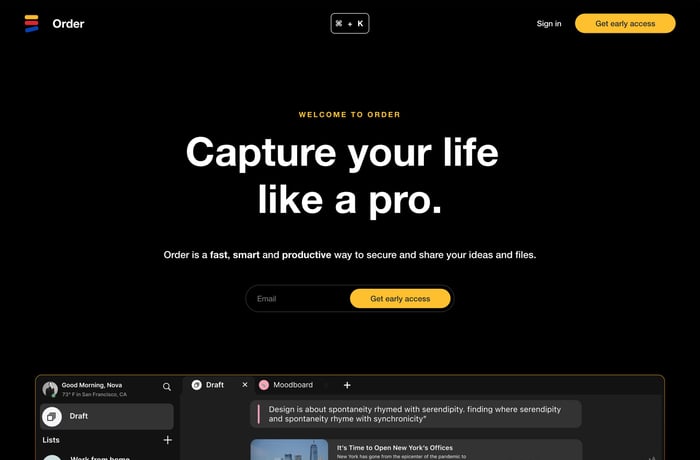The image size is (700, 460).
Task: Open the Sign in link
Action: (x=549, y=24)
